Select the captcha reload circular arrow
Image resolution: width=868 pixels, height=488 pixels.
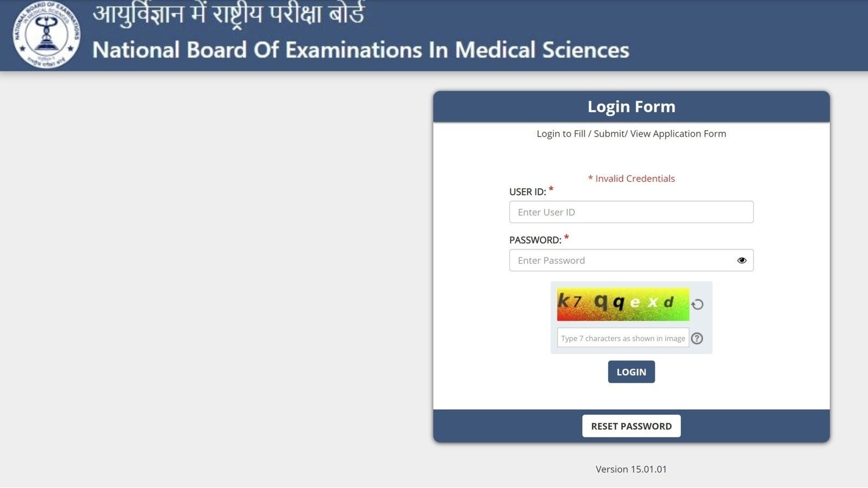[x=698, y=304]
